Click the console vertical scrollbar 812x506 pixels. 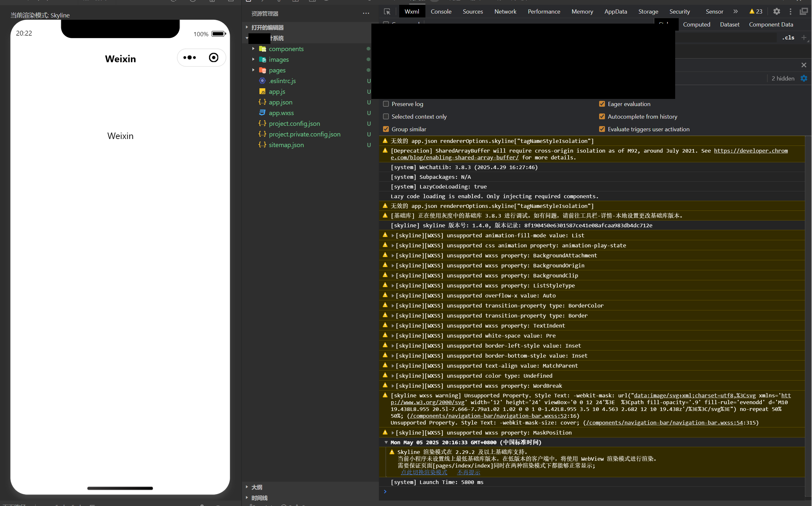click(808, 316)
